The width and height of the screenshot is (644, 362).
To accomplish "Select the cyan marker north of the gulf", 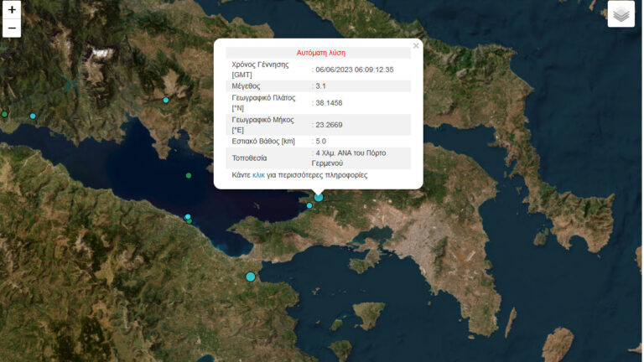I will click(x=166, y=101).
